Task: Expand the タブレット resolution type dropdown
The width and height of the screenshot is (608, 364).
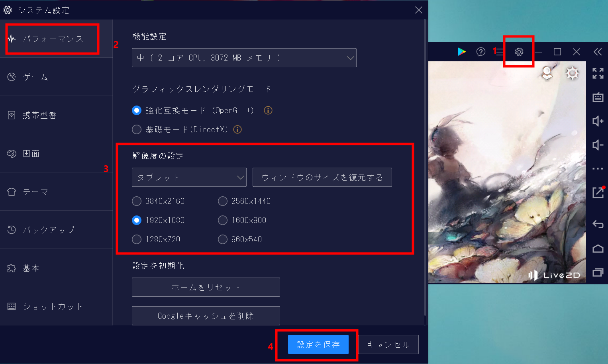Action: coord(189,177)
